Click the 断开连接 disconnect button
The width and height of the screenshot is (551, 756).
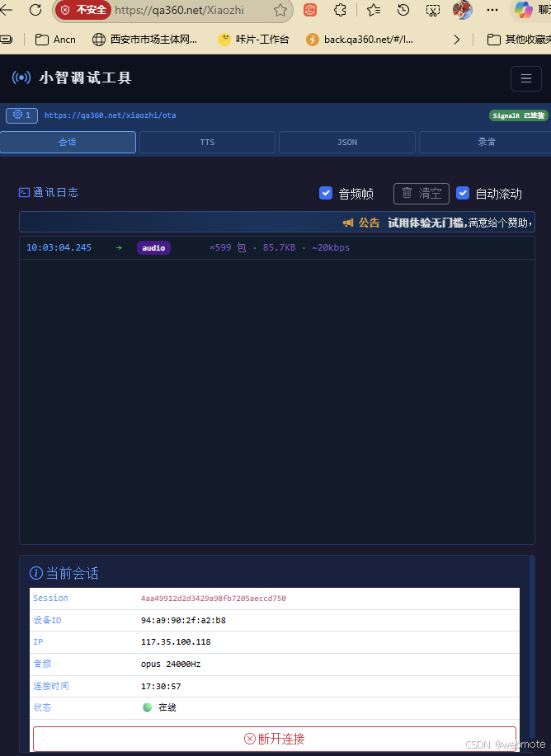[275, 739]
